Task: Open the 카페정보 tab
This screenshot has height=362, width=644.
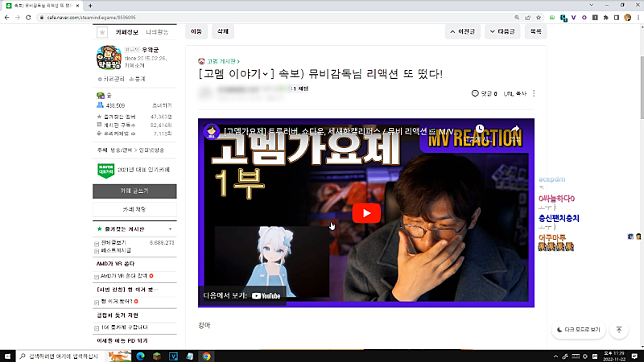Action: pos(126,32)
